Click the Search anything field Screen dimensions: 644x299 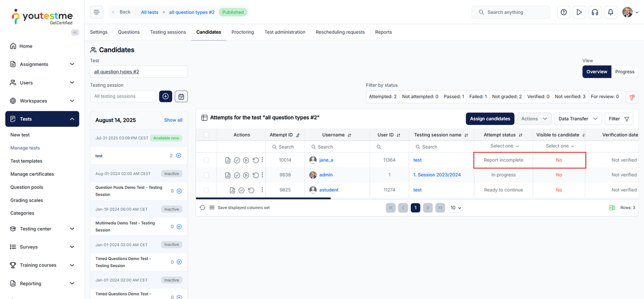pos(510,12)
